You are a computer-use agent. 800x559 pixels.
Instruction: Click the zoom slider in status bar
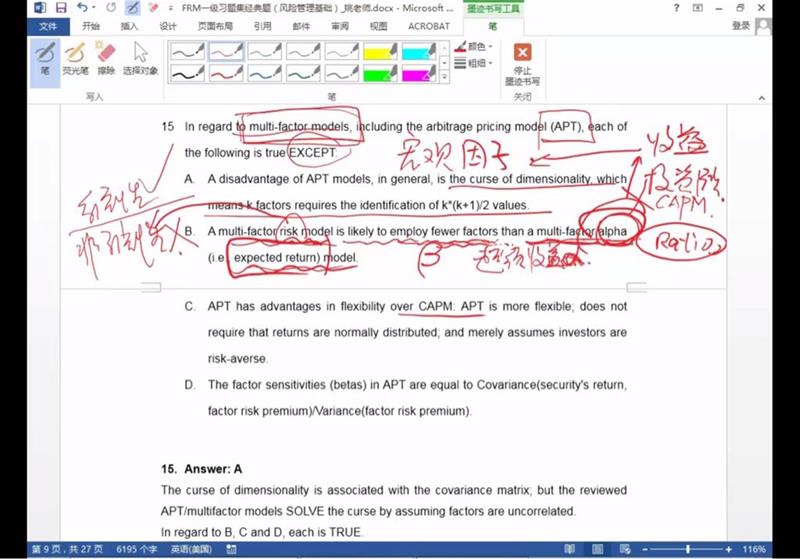point(687,549)
